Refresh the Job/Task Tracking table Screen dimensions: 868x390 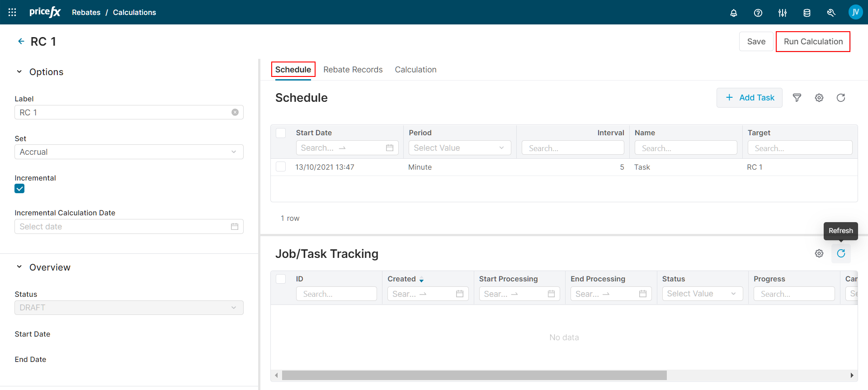pyautogui.click(x=840, y=253)
